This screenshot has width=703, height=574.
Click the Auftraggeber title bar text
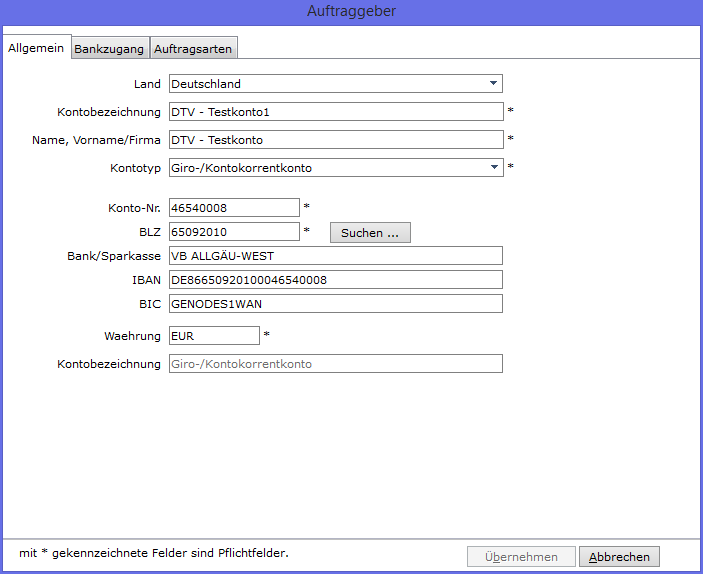352,11
